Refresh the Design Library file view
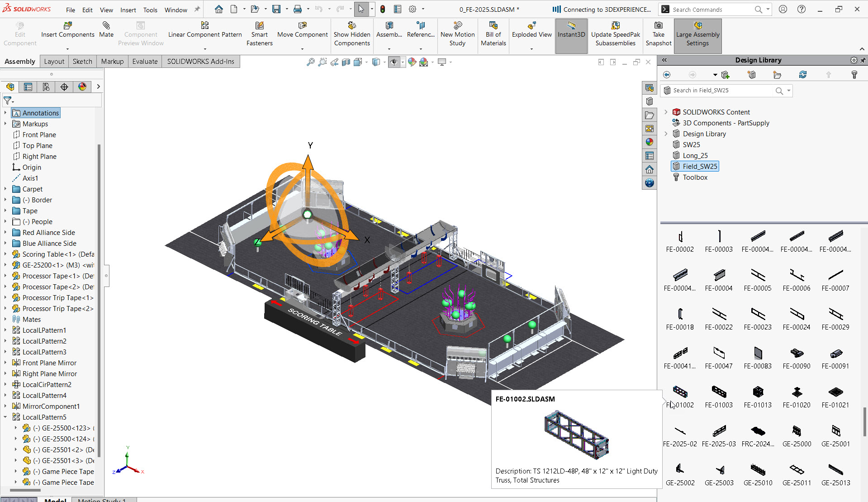This screenshot has width=868, height=502. (x=803, y=74)
